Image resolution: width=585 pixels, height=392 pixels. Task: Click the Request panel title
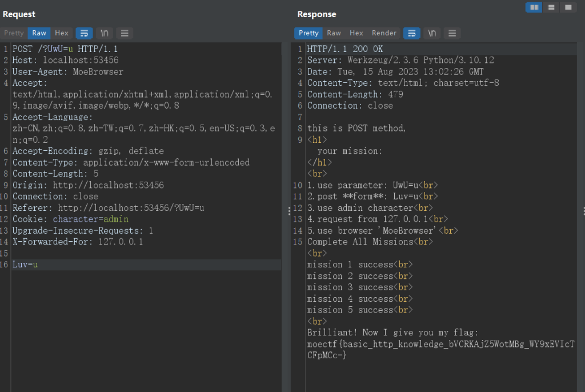coord(19,14)
